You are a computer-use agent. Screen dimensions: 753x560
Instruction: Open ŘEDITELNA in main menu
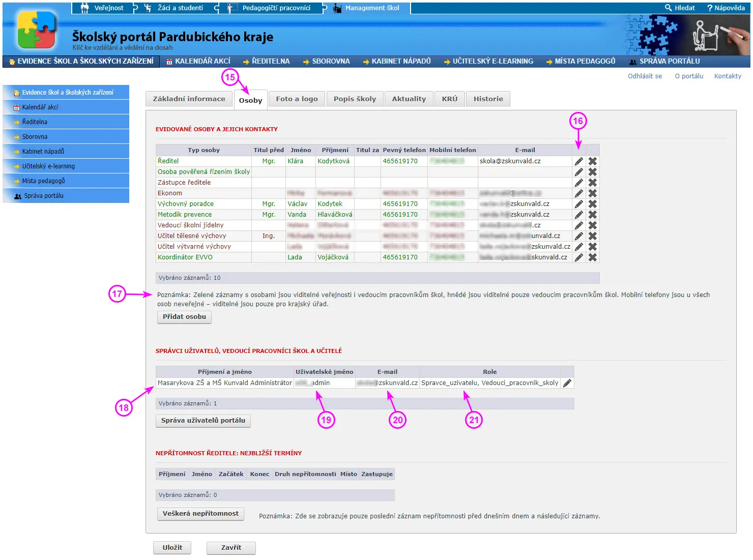266,62
